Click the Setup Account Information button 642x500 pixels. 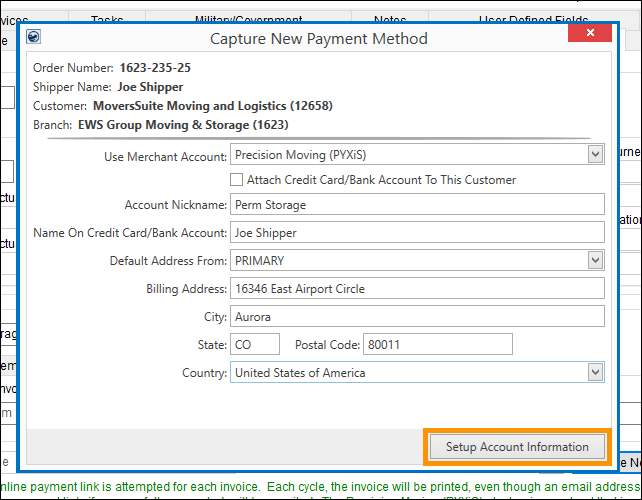[517, 447]
